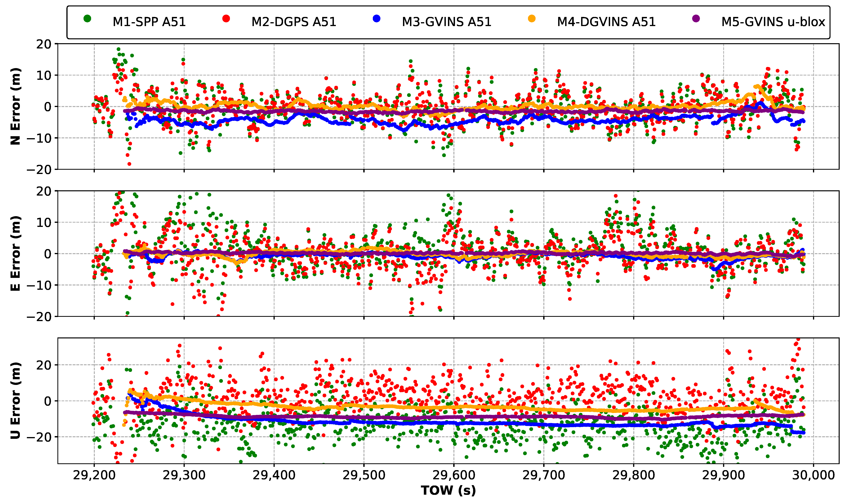Screen dimensions: 849x504
Task: Click the 30,000 x-axis tick label
Action: point(813,475)
